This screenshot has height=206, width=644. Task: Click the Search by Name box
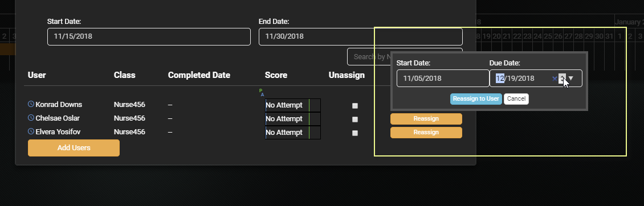369,57
